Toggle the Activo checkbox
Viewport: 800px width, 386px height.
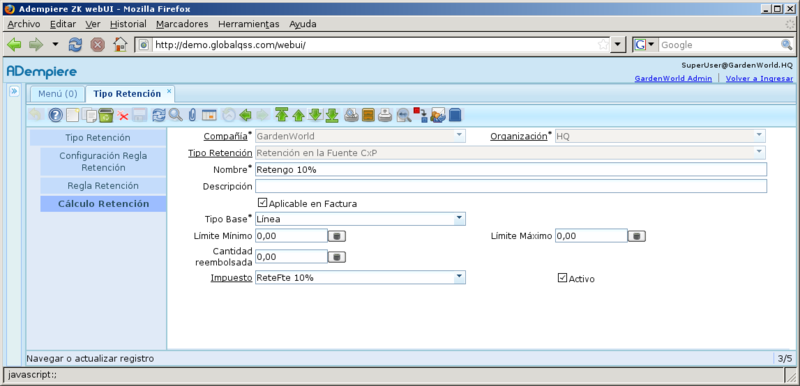[562, 278]
